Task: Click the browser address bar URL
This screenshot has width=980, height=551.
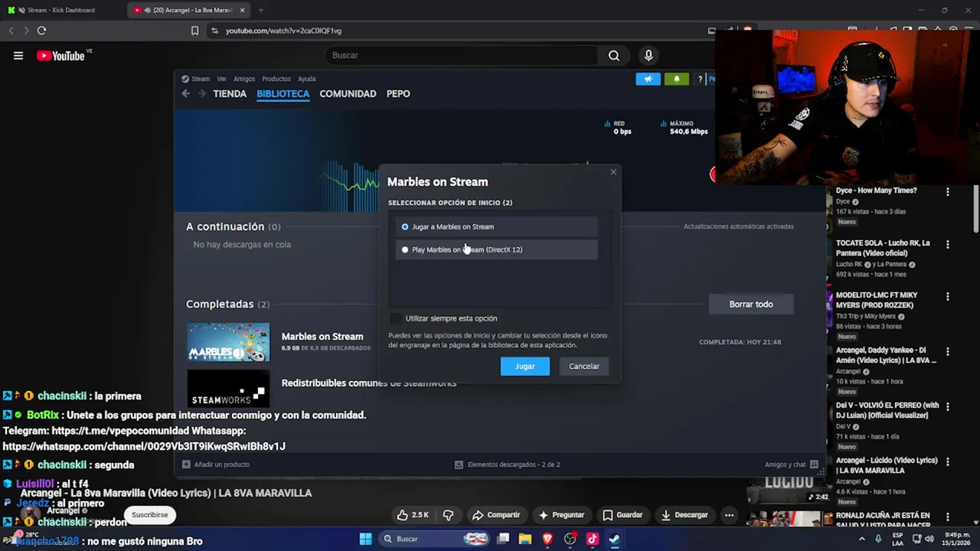Action: pos(283,31)
